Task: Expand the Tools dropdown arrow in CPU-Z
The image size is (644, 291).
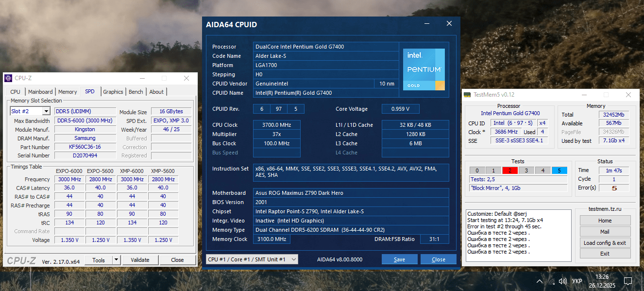Action: [116, 260]
